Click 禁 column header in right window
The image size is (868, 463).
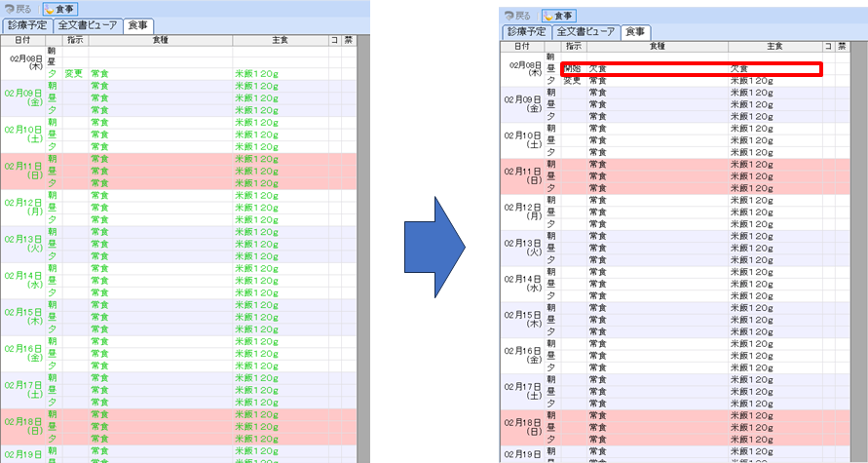pyautogui.click(x=842, y=46)
